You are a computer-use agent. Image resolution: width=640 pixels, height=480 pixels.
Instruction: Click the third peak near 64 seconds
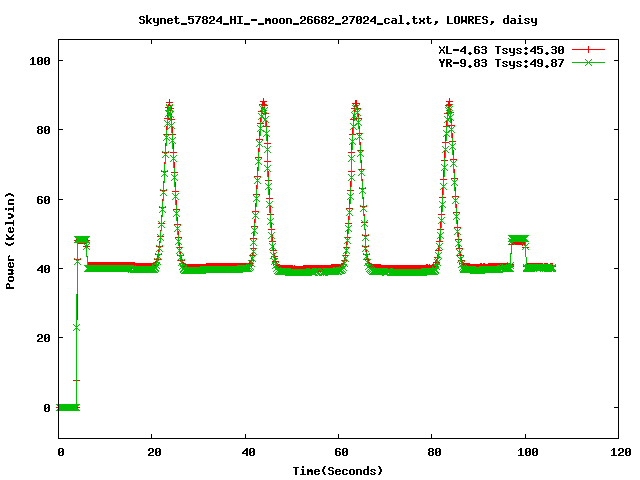click(x=356, y=105)
